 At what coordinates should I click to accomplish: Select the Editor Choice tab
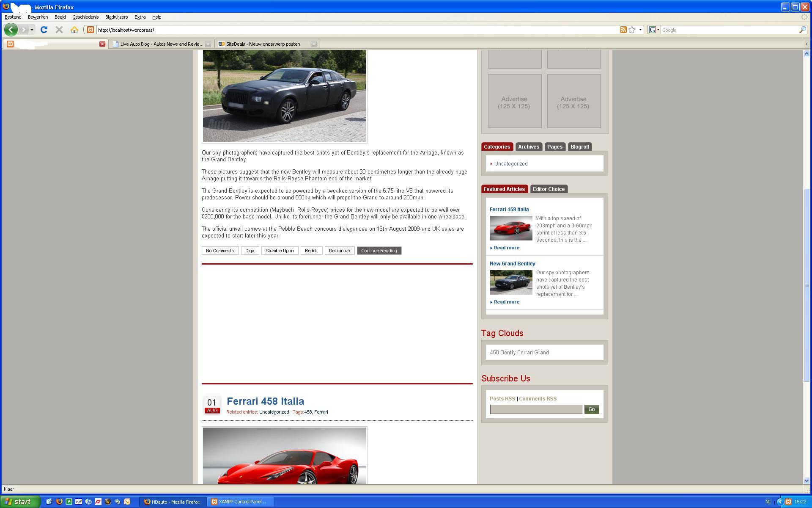549,189
